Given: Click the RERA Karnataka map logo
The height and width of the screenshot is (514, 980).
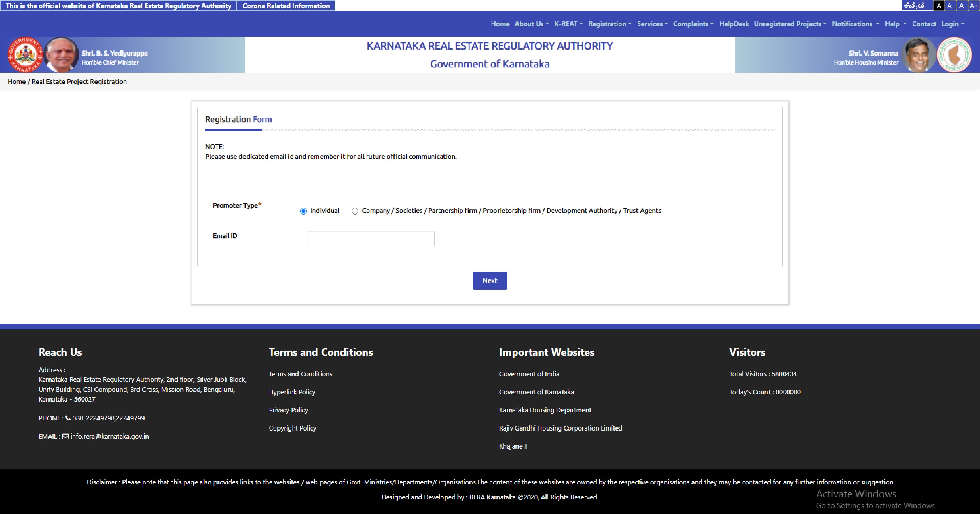Looking at the screenshot, I should pyautogui.click(x=954, y=54).
